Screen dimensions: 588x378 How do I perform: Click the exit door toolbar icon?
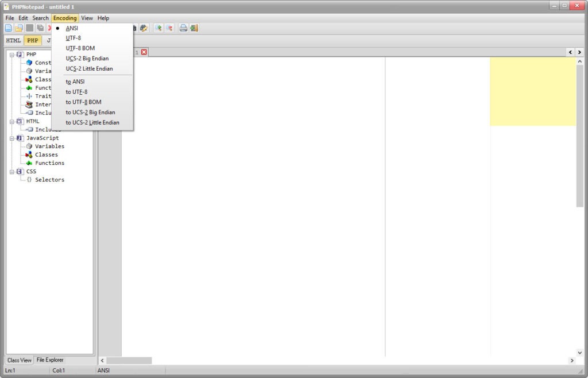tap(194, 28)
